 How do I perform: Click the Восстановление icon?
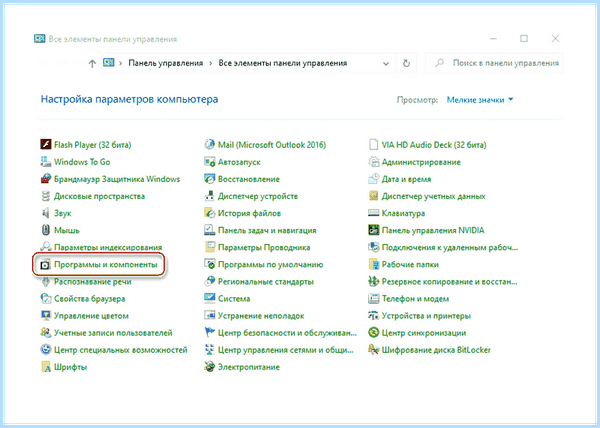(x=209, y=179)
